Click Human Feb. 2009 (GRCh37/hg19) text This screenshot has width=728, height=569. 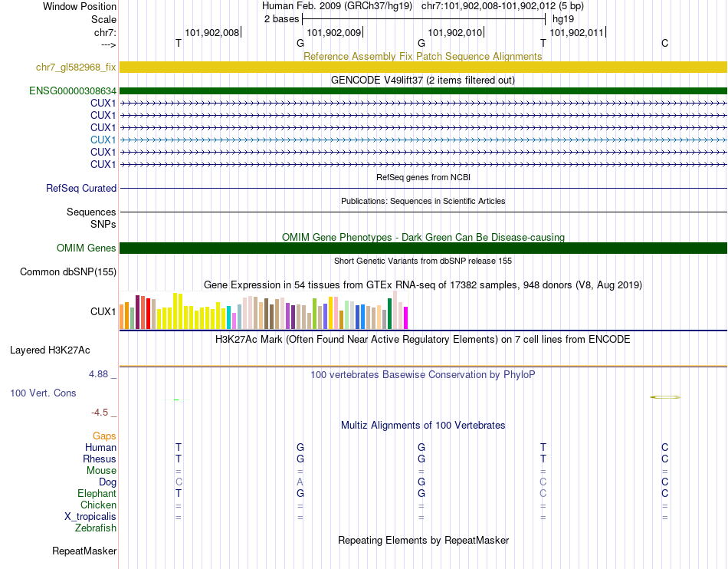coord(337,6)
